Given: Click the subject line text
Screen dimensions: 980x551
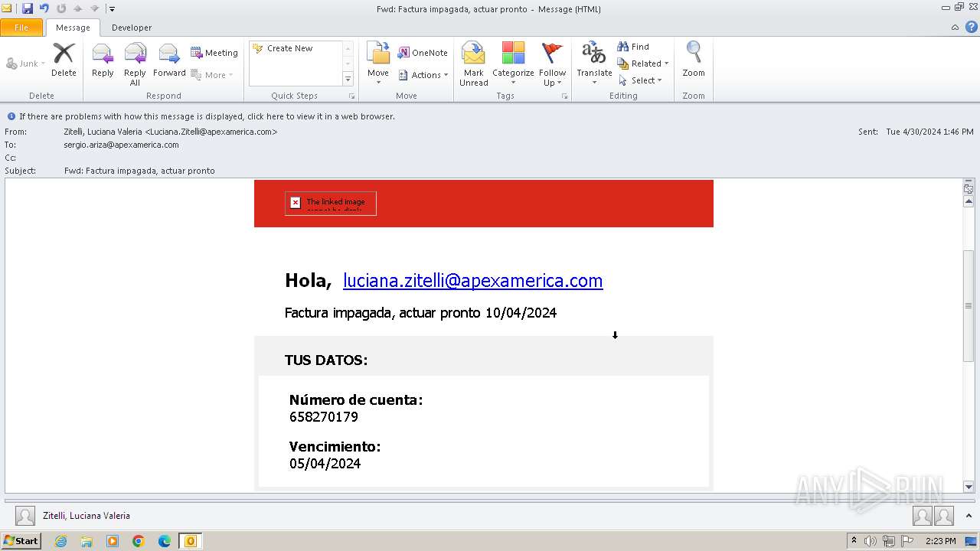Looking at the screenshot, I should 139,171.
